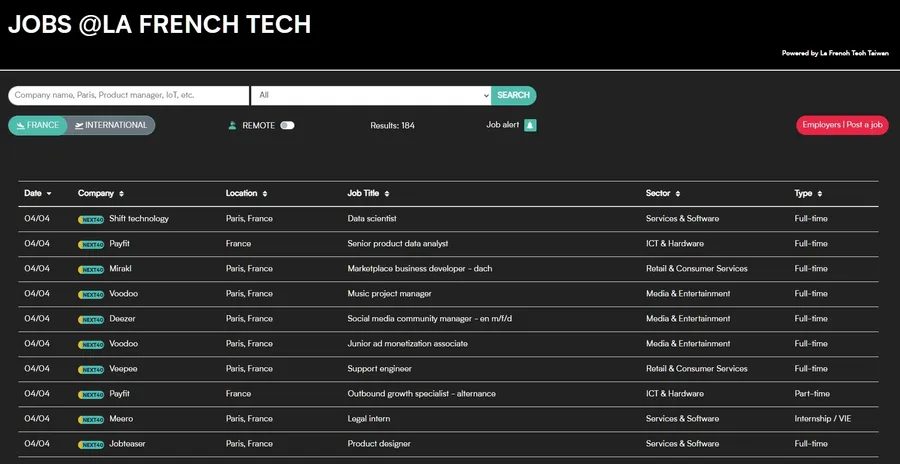Image resolution: width=900 pixels, height=464 pixels.
Task: Click company name Meero
Action: point(121,419)
